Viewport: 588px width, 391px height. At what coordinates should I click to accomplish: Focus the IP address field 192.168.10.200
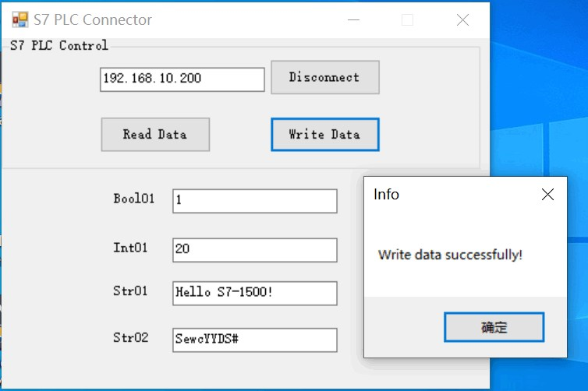(x=182, y=79)
